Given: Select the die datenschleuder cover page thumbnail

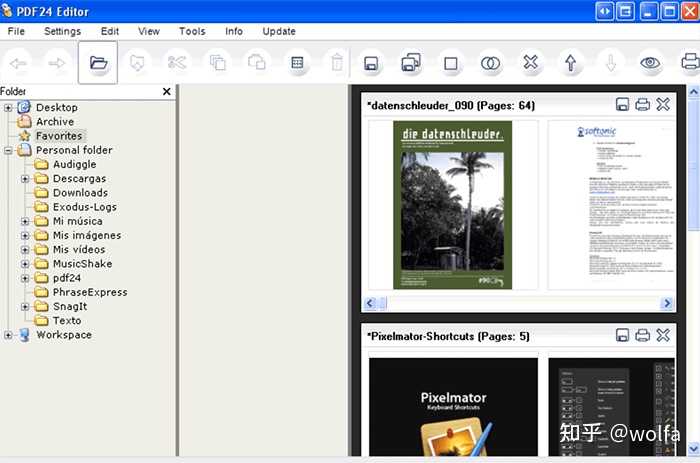Looking at the screenshot, I should click(x=452, y=205).
